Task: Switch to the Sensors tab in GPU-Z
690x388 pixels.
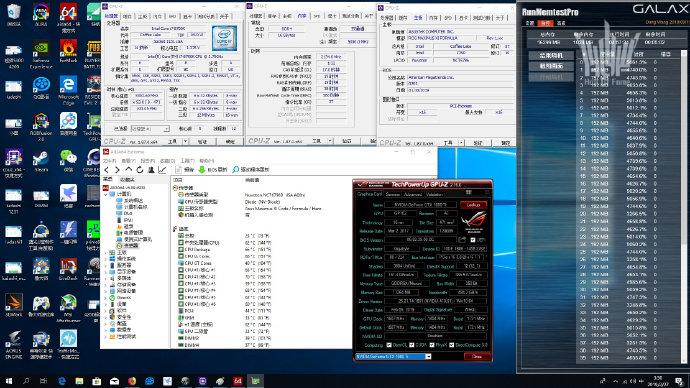Action: [x=393, y=194]
